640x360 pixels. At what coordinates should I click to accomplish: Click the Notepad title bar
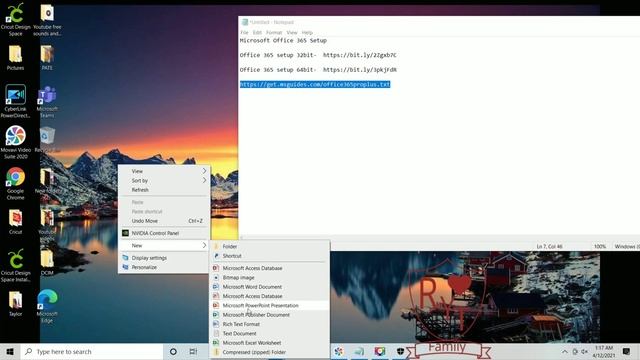(439, 22)
